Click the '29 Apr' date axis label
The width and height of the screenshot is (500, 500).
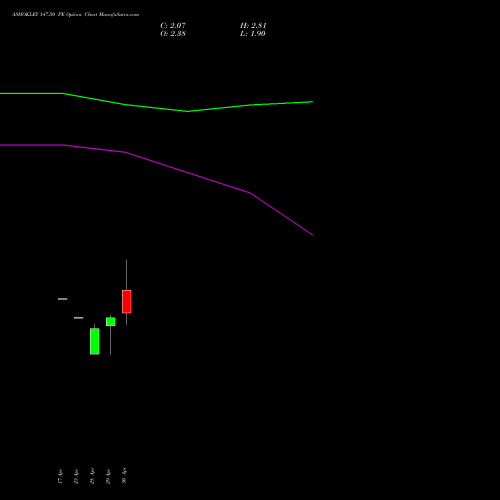click(108, 476)
